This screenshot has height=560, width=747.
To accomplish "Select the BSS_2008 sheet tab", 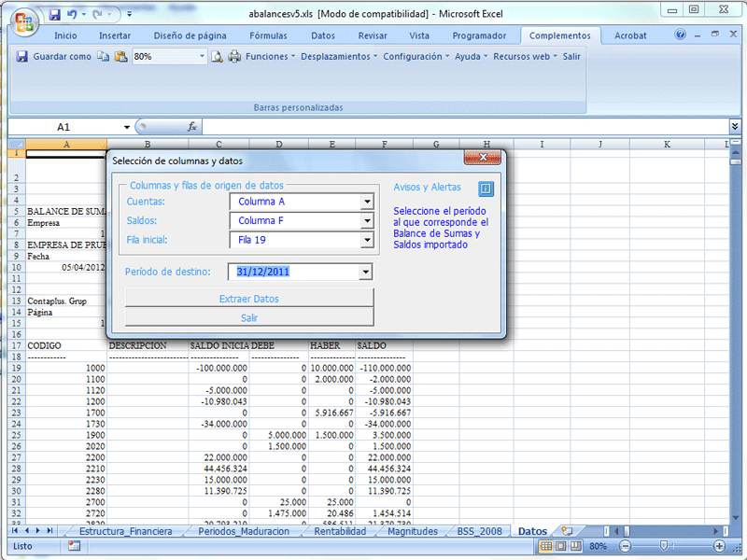I will tap(480, 531).
